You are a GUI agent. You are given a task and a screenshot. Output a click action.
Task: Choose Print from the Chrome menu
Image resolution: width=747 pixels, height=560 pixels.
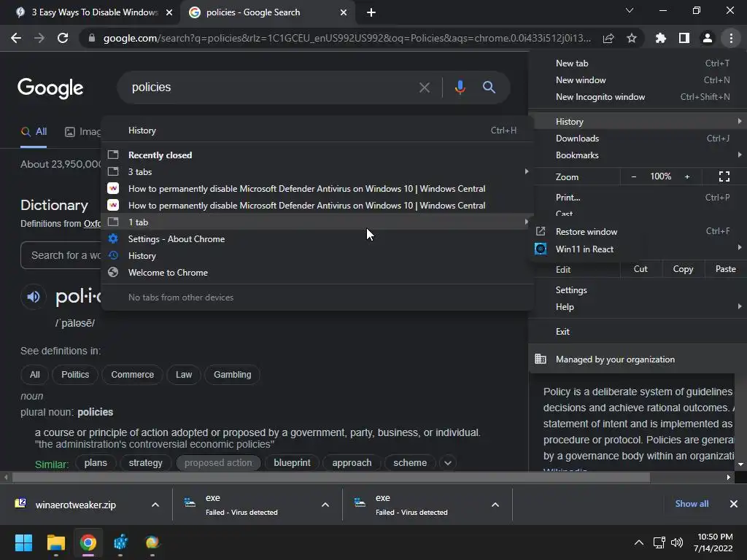(638, 197)
